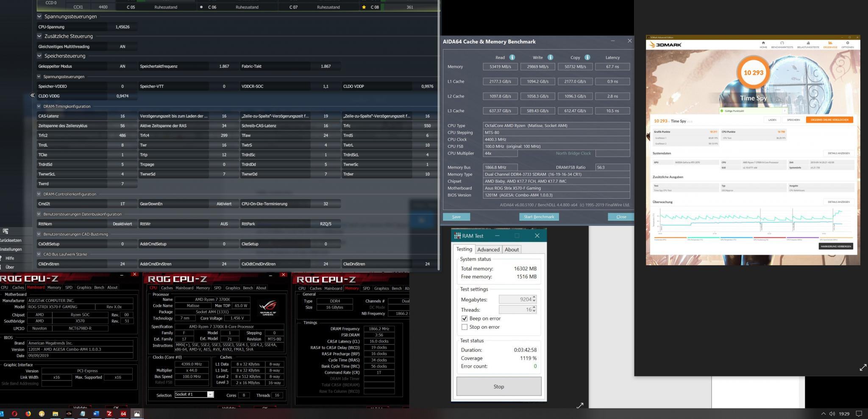Collapse the DRAM-Timingkonfiguration section
Screen dimensions: 868x419
[x=39, y=106]
